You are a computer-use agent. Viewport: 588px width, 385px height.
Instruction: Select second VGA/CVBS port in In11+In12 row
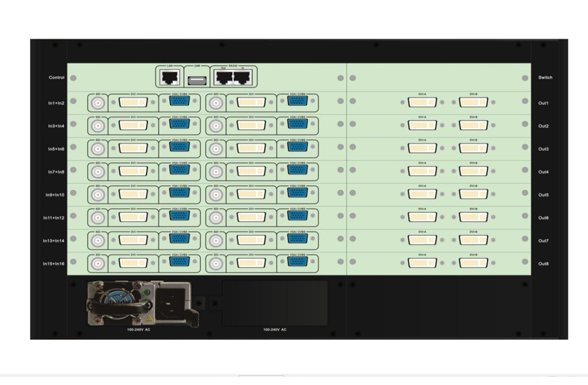[x=298, y=215]
